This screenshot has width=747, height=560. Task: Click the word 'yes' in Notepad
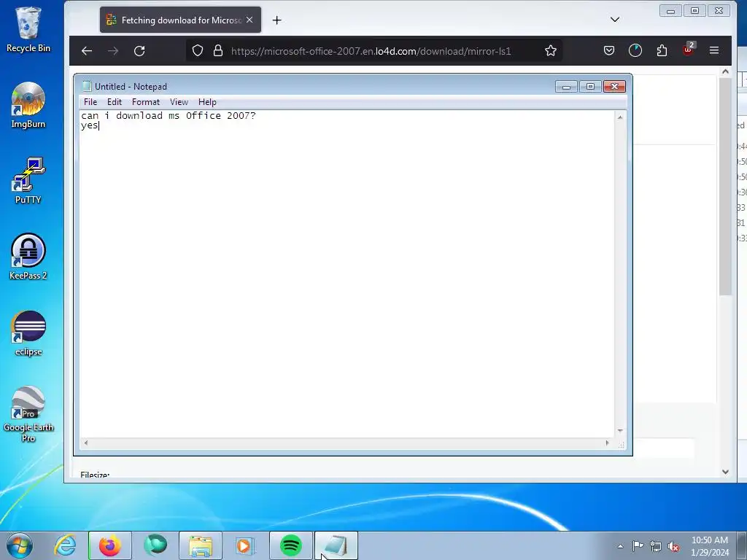coord(90,125)
